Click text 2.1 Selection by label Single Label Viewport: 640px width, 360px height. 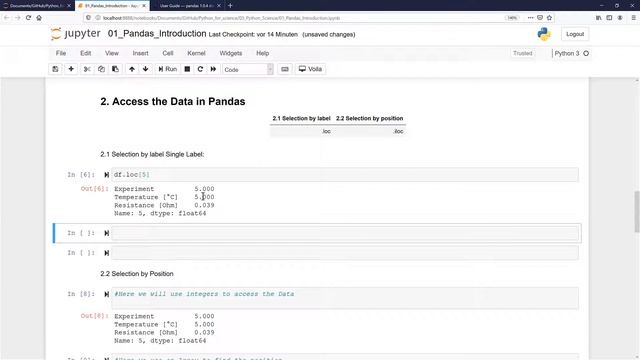[x=152, y=154]
